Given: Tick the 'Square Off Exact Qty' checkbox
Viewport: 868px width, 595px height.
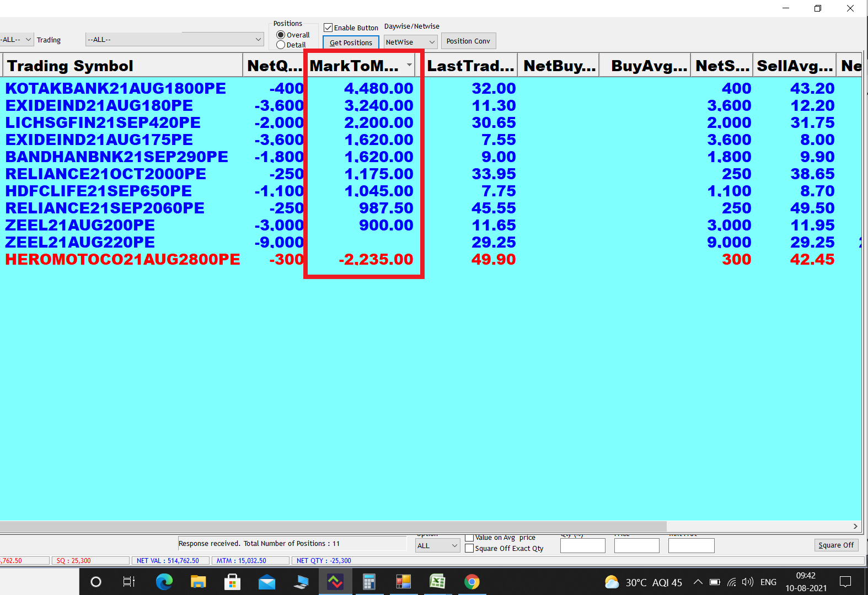Looking at the screenshot, I should pyautogui.click(x=469, y=548).
